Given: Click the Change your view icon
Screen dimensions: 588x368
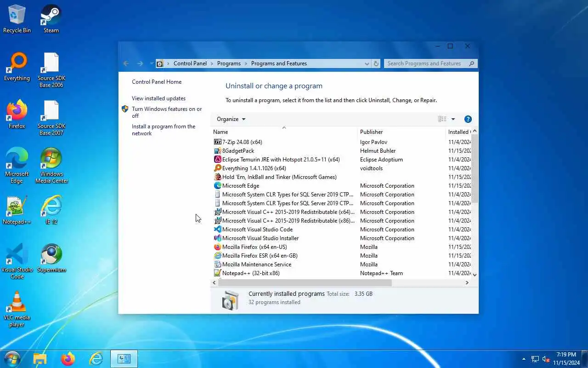Looking at the screenshot, I should (442, 119).
